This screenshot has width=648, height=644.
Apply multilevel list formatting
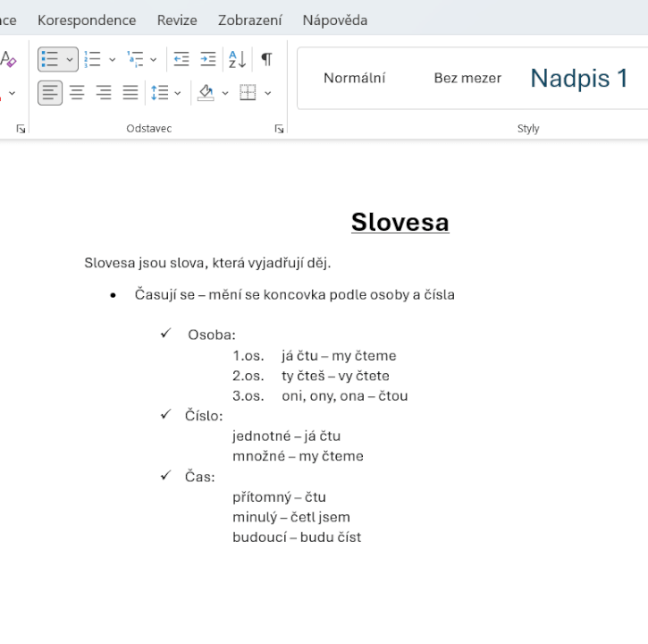click(x=135, y=59)
